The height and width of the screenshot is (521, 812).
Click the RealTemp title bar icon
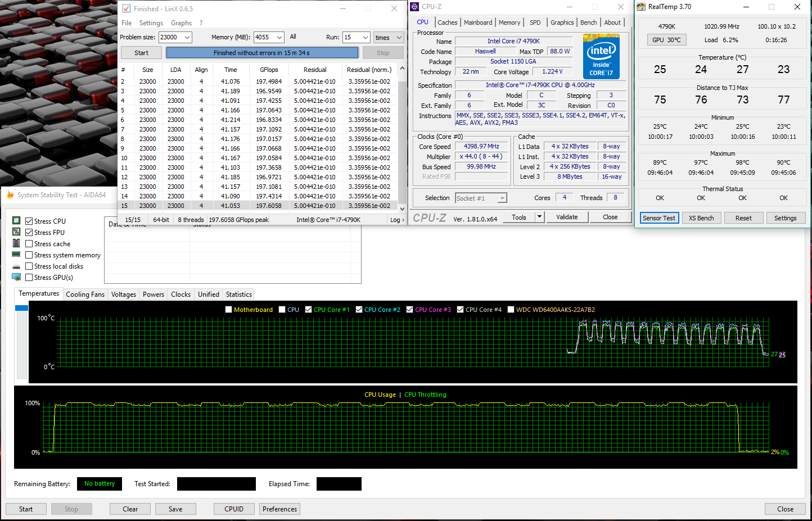(641, 7)
